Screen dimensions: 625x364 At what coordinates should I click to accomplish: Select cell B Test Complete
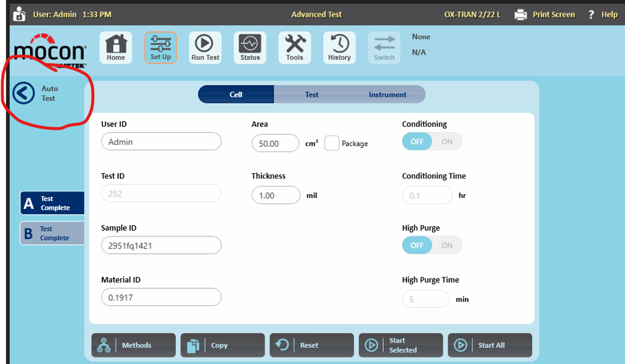point(52,233)
